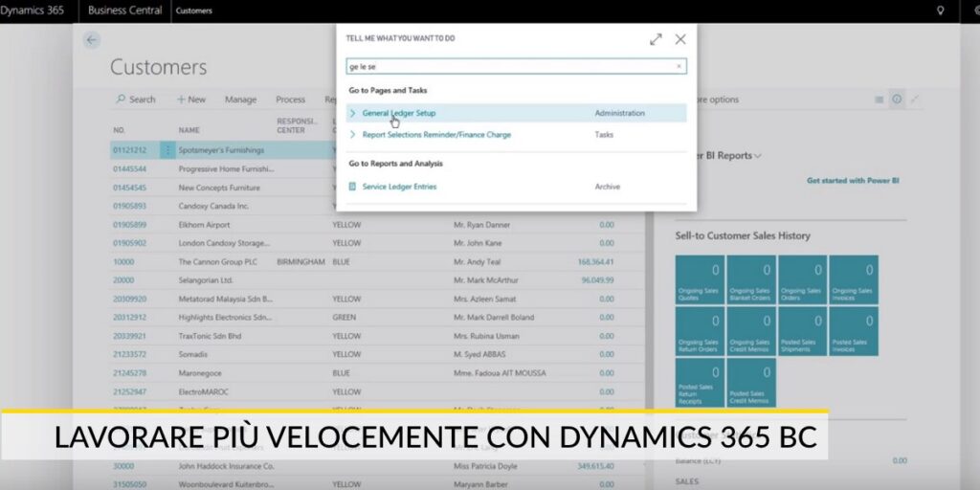Select The Cannon Group PLC name

(217, 262)
